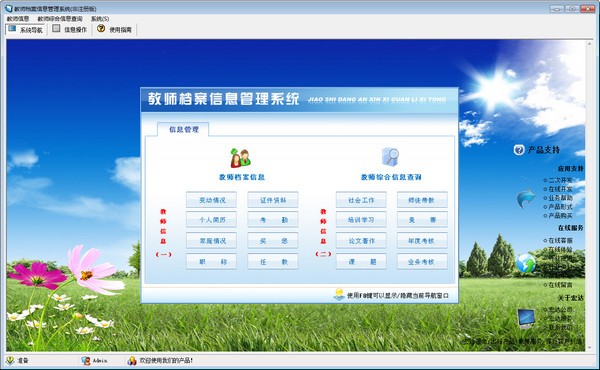The width and height of the screenshot is (600, 370).
Task: Click the Admin text in status bar
Action: [100, 360]
